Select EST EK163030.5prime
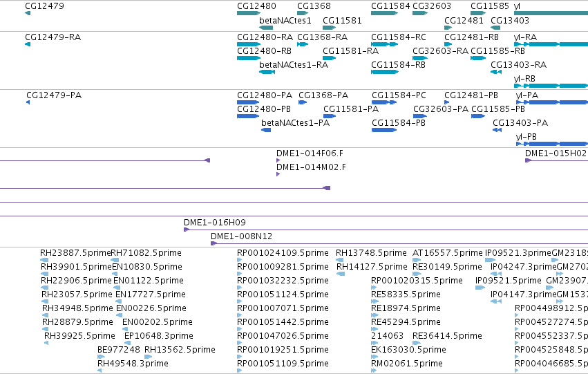The image size is (588, 374). click(408, 350)
